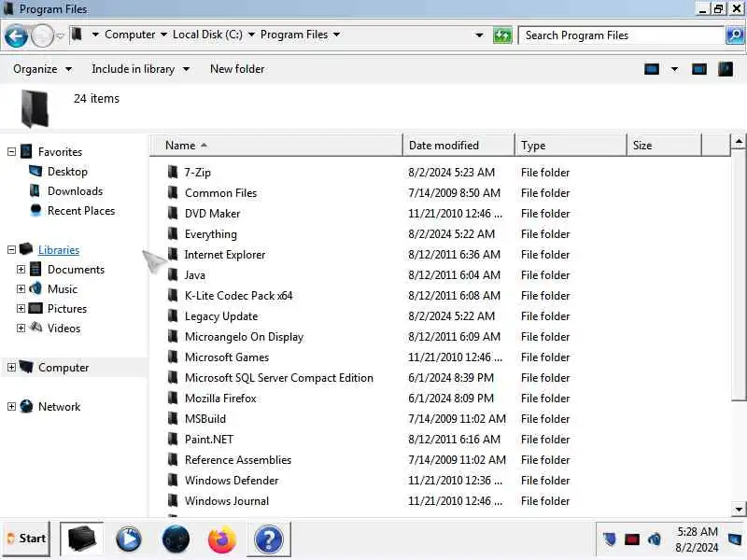Sort by the Type column header
Viewport: 747px width, 560px height.
[571, 146]
